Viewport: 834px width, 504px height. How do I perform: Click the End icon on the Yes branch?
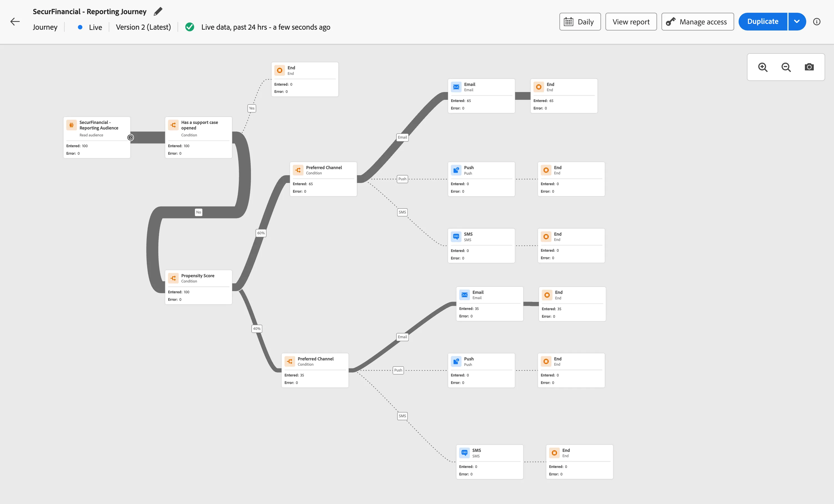point(280,70)
